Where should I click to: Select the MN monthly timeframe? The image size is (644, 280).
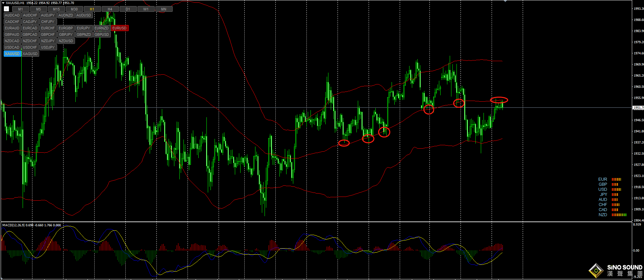point(164,9)
